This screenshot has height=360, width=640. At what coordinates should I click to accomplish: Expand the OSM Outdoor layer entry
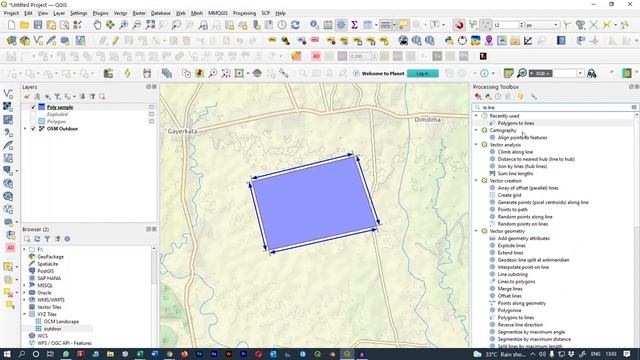click(x=25, y=129)
